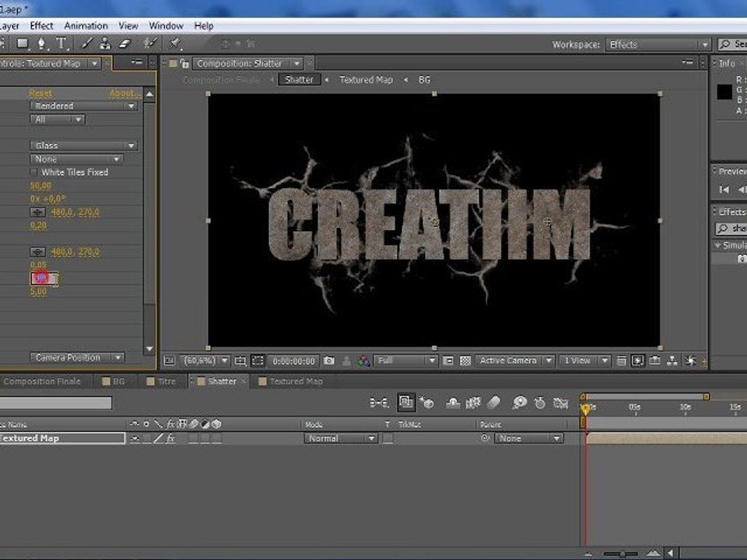Enable Frame Blending for the timeline
The width and height of the screenshot is (747, 560).
[x=473, y=403]
